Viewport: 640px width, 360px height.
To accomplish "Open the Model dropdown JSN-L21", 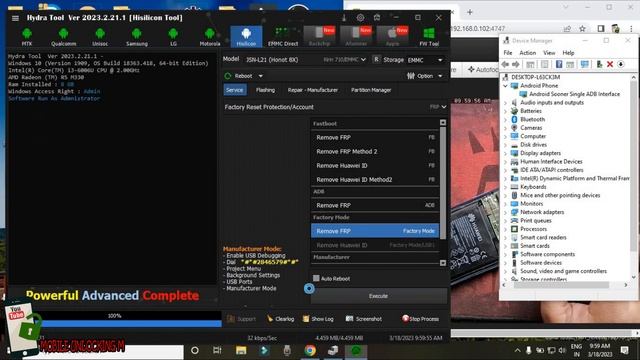I will click(x=305, y=60).
